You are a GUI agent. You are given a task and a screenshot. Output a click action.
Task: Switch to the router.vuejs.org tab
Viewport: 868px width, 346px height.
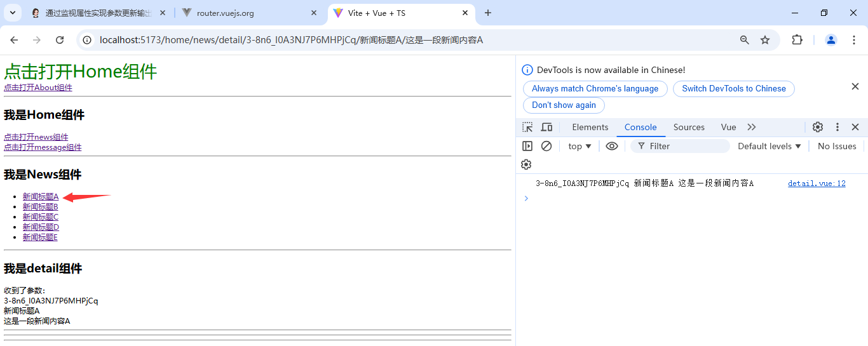(250, 13)
